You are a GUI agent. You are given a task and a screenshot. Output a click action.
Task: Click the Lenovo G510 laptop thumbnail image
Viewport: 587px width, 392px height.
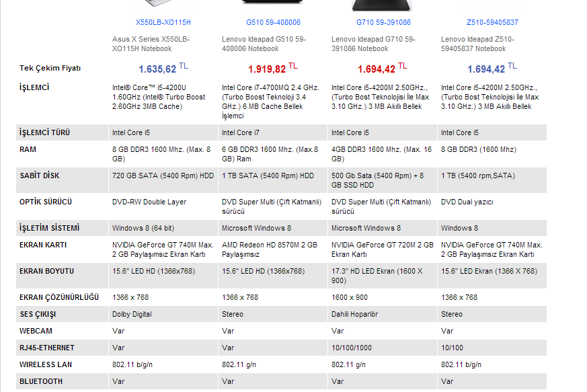tap(273, 5)
